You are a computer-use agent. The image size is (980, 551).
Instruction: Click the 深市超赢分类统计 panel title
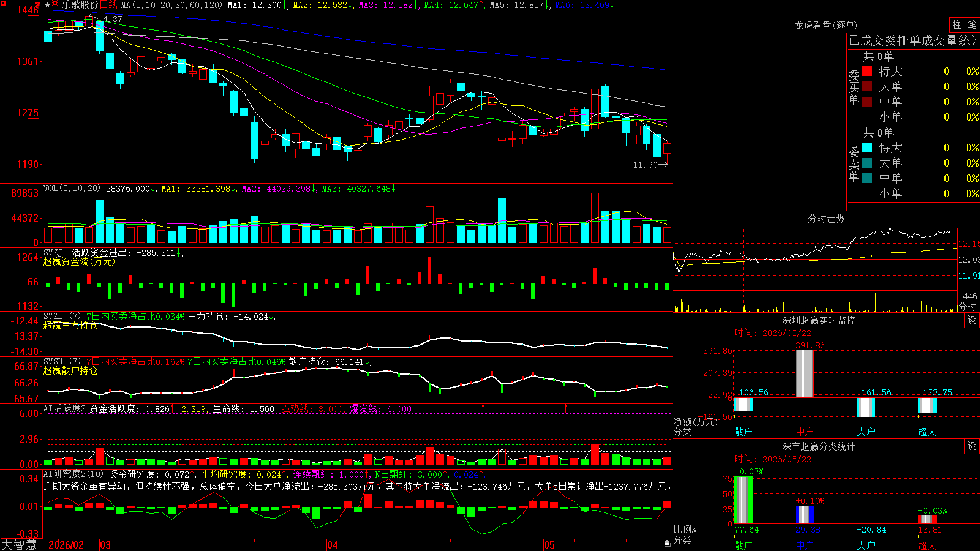[819, 446]
